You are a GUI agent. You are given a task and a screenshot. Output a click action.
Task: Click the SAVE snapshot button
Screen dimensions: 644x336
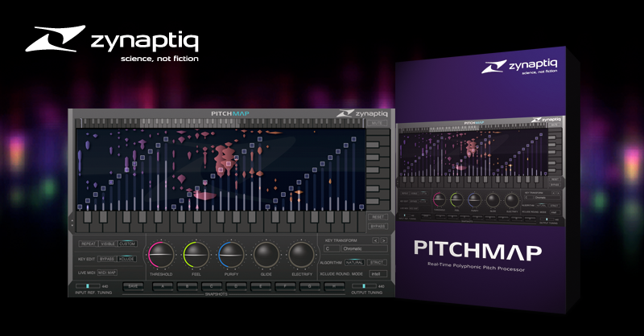point(133,286)
